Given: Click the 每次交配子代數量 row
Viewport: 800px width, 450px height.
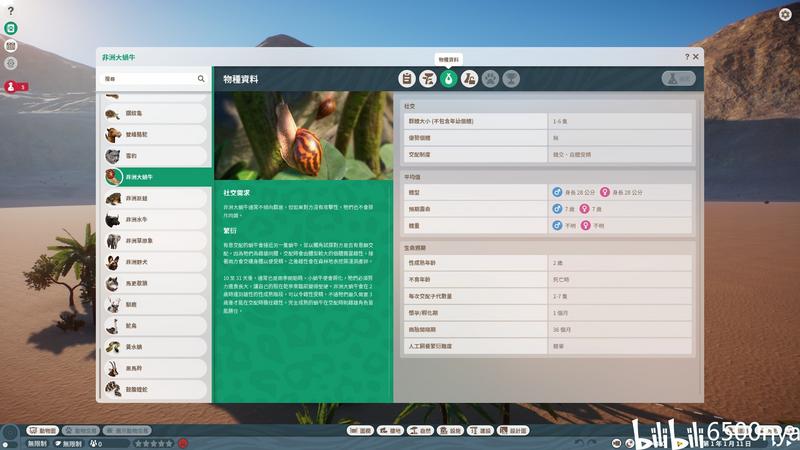Looking at the screenshot, I should (x=548, y=296).
